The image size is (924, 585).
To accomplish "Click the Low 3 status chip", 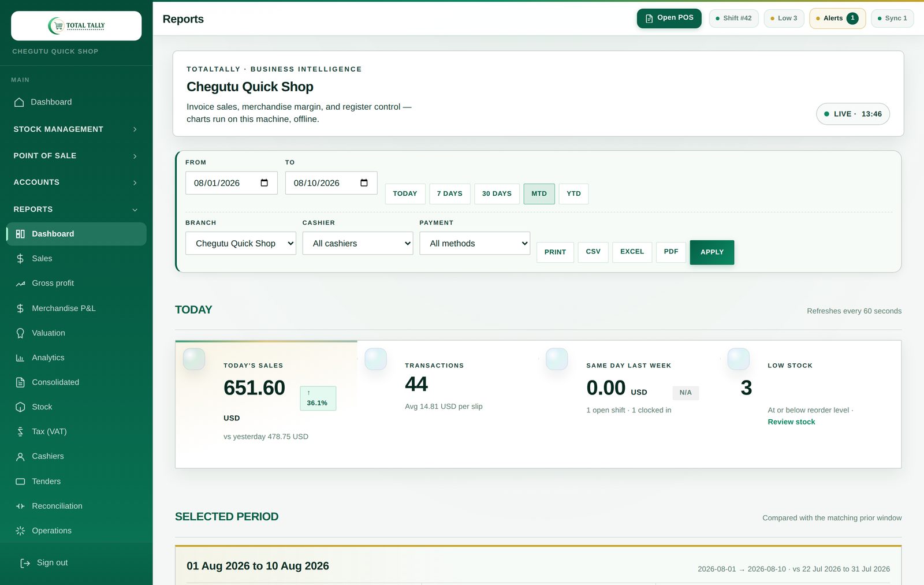I will [784, 18].
